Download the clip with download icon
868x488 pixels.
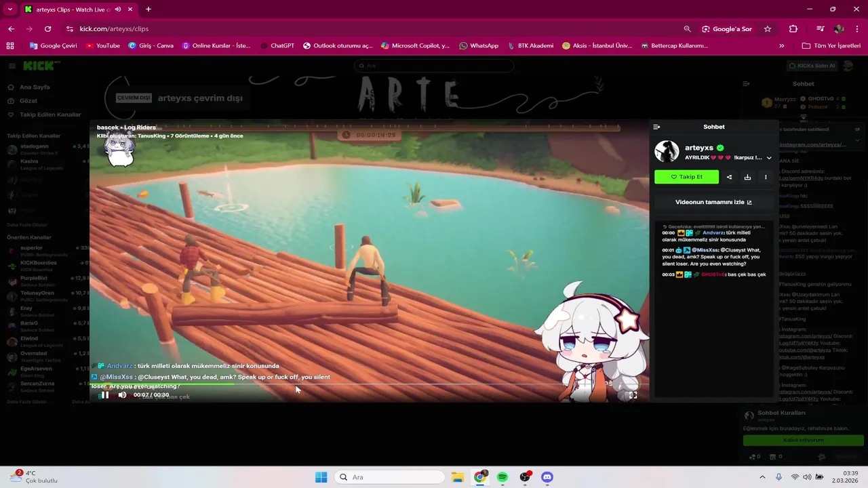(x=747, y=177)
